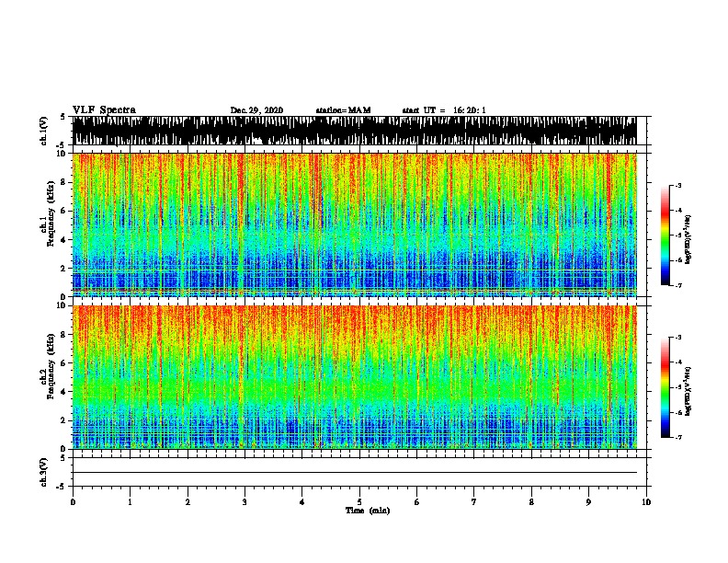Click time-axis tick label "3"
Image resolution: width=728 pixels, height=563 pixels.
tap(245, 502)
